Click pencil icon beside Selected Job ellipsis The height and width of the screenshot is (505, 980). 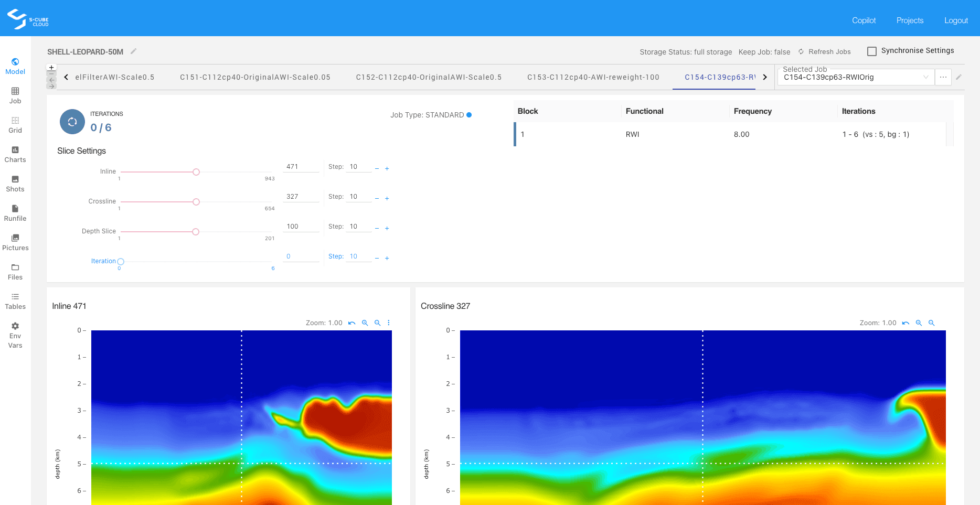tap(958, 77)
